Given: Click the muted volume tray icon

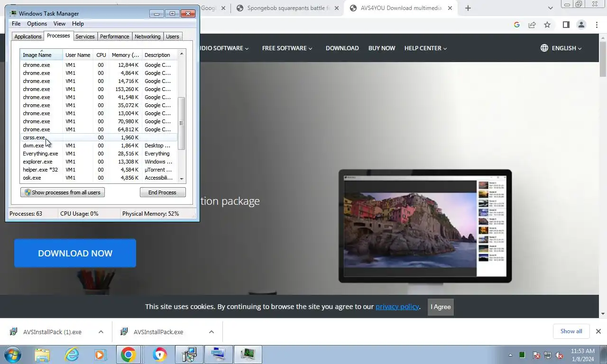Looking at the screenshot, I should click(x=559, y=355).
